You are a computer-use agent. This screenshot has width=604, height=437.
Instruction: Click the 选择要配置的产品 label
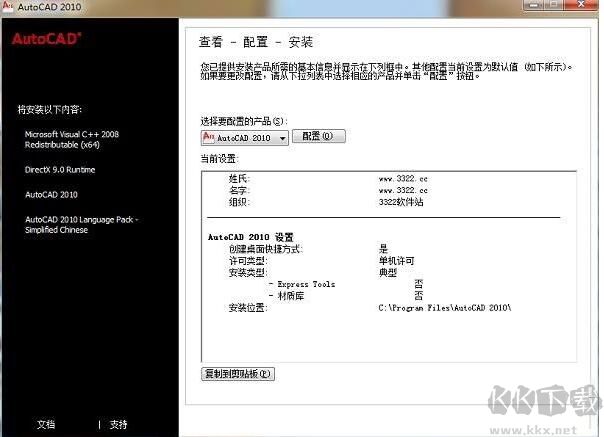point(244,121)
